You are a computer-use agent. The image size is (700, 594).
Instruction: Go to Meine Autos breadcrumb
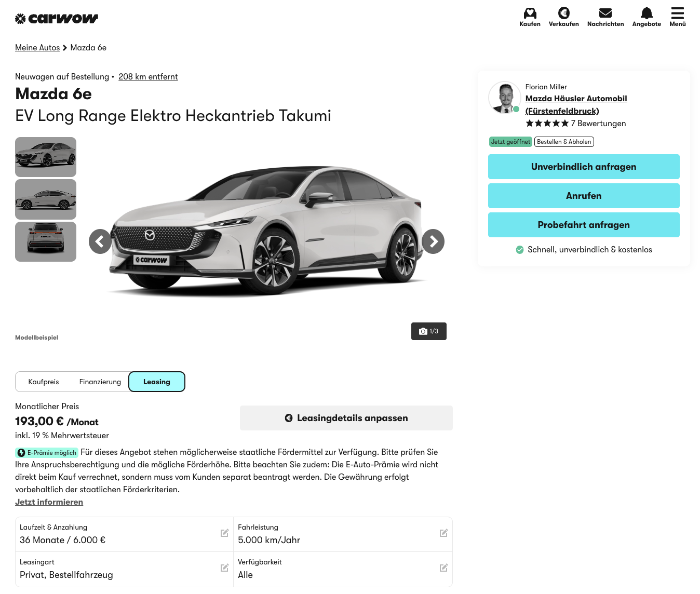pyautogui.click(x=37, y=48)
